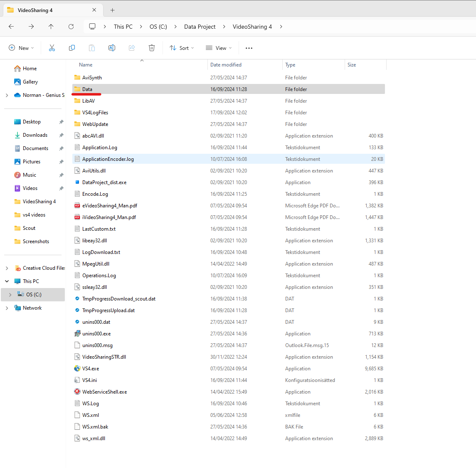Open the See more ellipsis menu

click(249, 48)
